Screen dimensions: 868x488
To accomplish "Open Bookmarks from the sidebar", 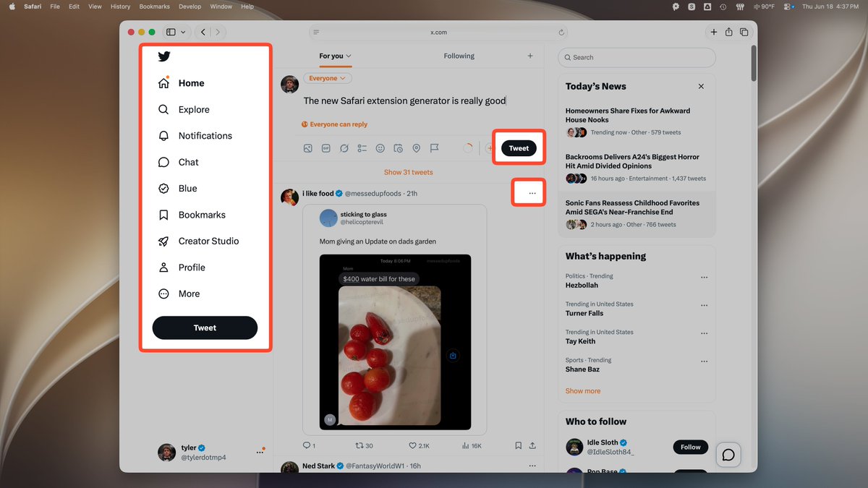I will coord(192,215).
